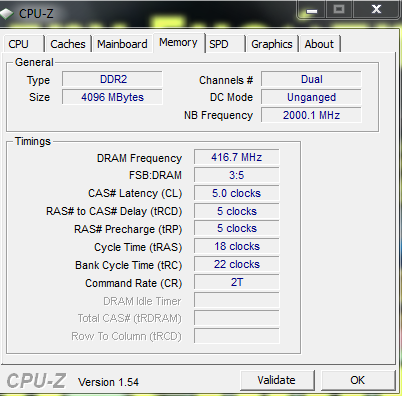Open the About tab

(x=319, y=44)
